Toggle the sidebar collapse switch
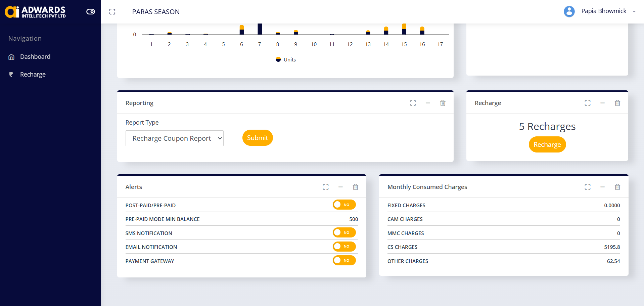 (91, 12)
